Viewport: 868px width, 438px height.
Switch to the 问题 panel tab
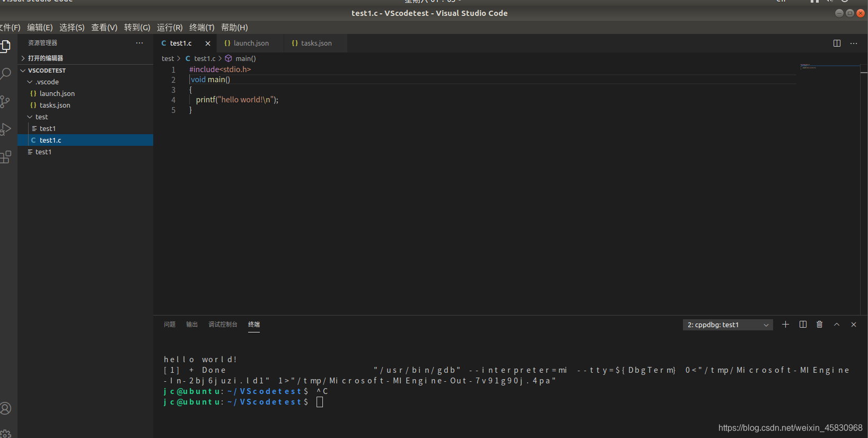[170, 325]
